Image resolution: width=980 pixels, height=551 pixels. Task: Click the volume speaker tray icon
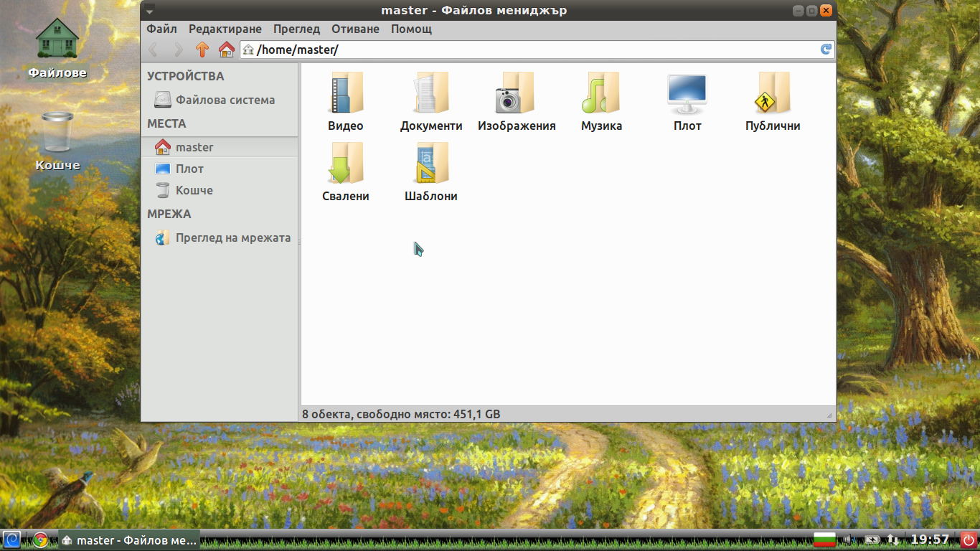849,540
